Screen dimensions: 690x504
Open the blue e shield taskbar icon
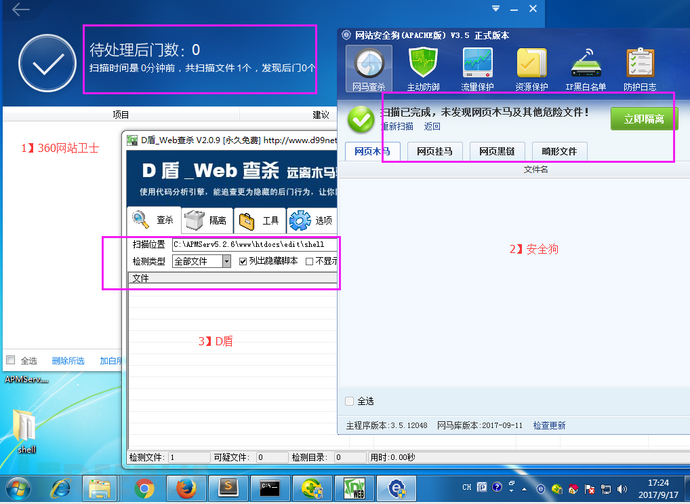coord(396,489)
